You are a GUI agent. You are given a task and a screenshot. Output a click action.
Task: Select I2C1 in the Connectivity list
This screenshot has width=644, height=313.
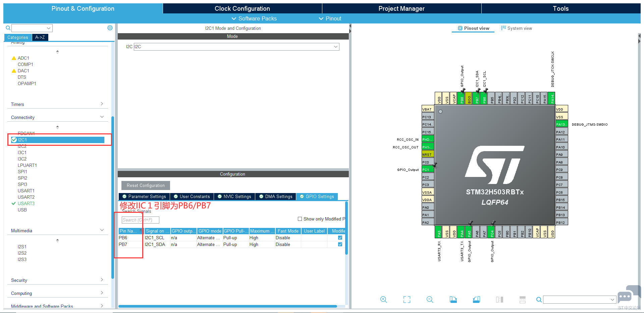point(57,140)
